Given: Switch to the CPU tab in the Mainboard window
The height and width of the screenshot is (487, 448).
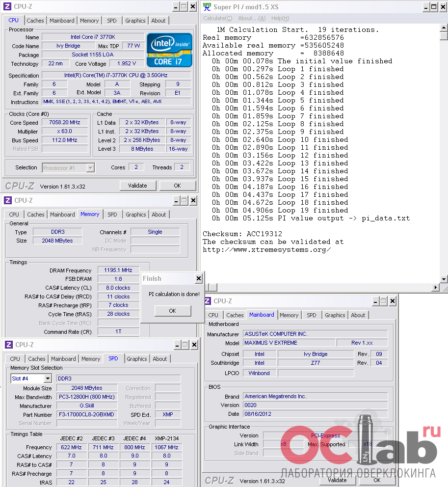Looking at the screenshot, I should (x=213, y=315).
